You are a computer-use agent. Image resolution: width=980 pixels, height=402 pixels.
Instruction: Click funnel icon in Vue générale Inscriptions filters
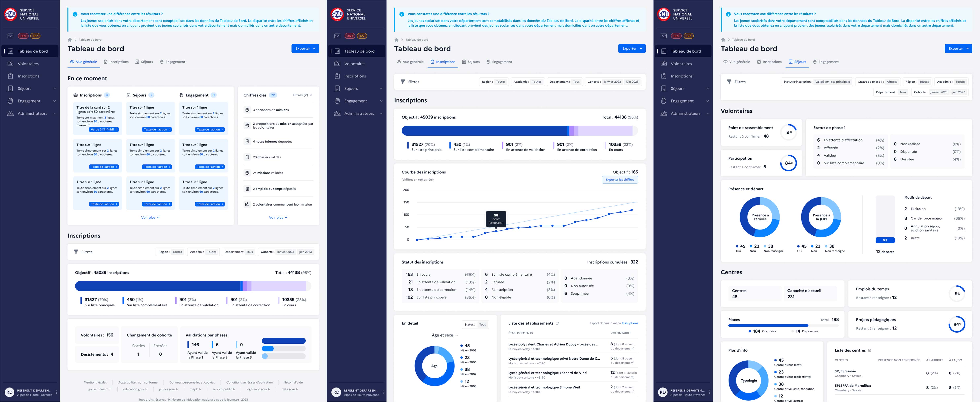[76, 252]
